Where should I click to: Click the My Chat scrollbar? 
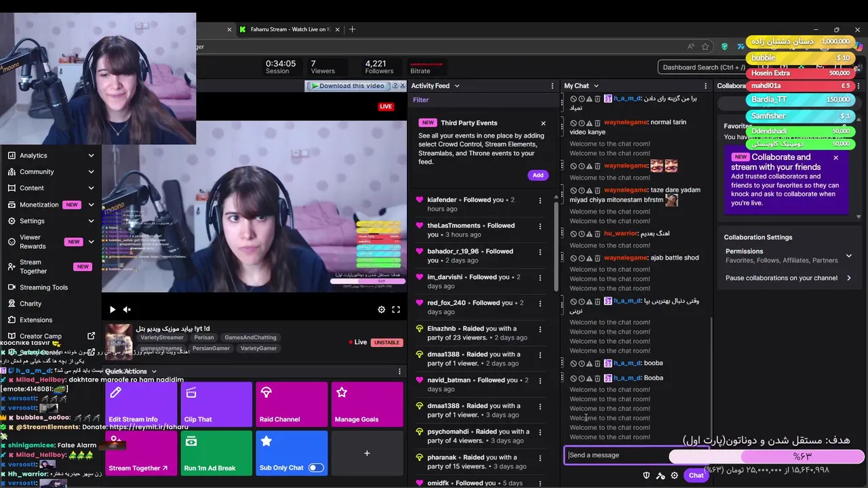(x=711, y=380)
